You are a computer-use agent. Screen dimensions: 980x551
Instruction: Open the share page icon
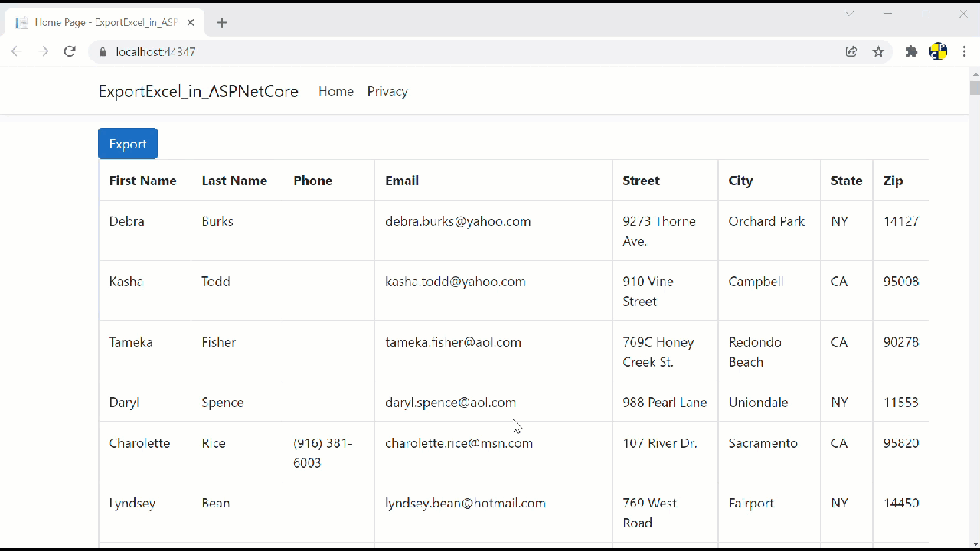pyautogui.click(x=851, y=52)
